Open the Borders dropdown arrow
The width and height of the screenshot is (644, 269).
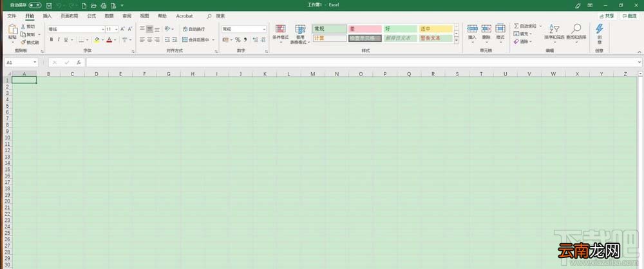coord(88,40)
